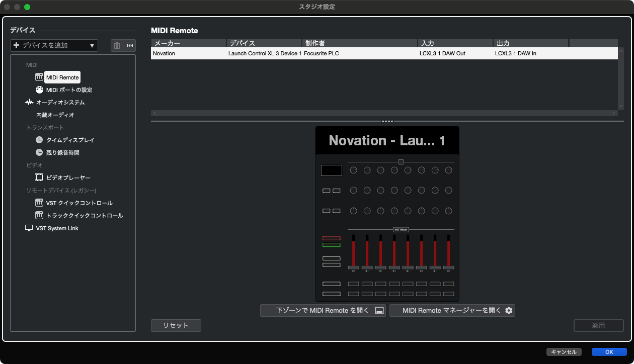Click the film frame icon for ビデオプレーヤー
634x364 pixels.
(39, 177)
